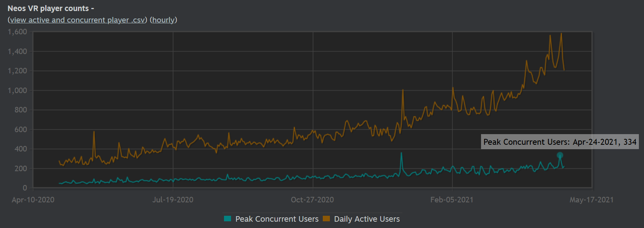
Task: Click the Apr-10-2020 x-axis label
Action: (33, 200)
